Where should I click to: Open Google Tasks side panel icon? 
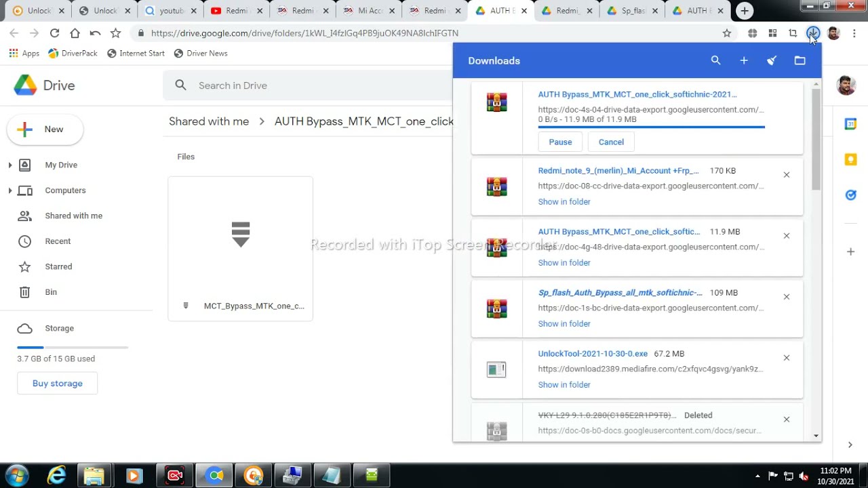coord(850,195)
